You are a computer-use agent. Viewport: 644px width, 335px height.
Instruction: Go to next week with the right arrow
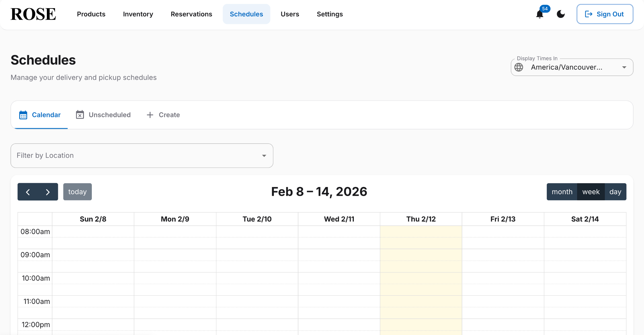click(x=48, y=192)
